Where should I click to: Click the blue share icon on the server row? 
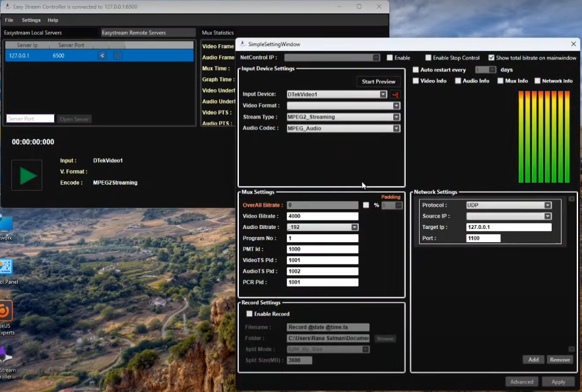point(102,55)
